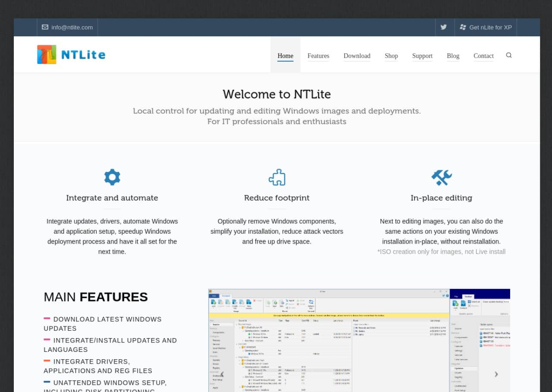
Task: Click the info@ntlite.com email link
Action: pyautogui.click(x=72, y=27)
